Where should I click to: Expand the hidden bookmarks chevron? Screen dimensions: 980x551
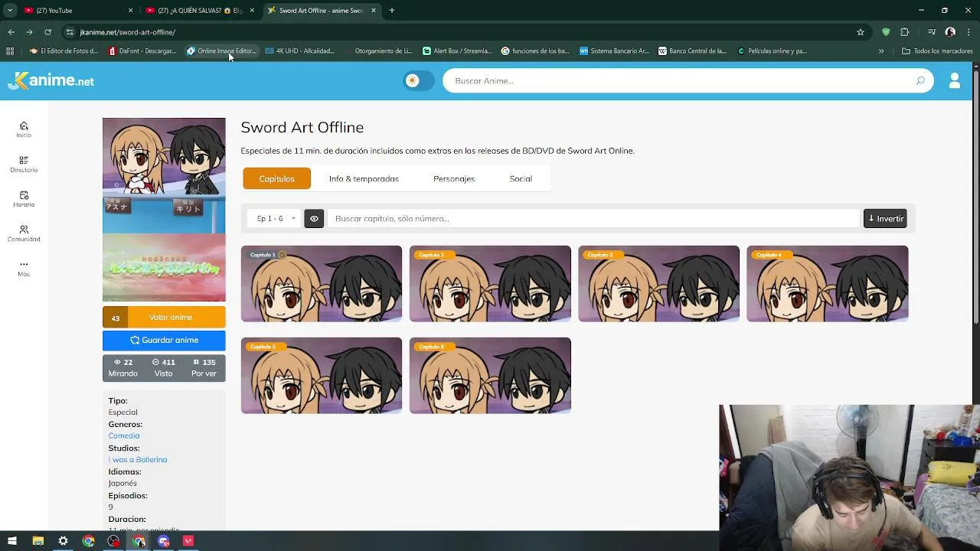tap(881, 51)
